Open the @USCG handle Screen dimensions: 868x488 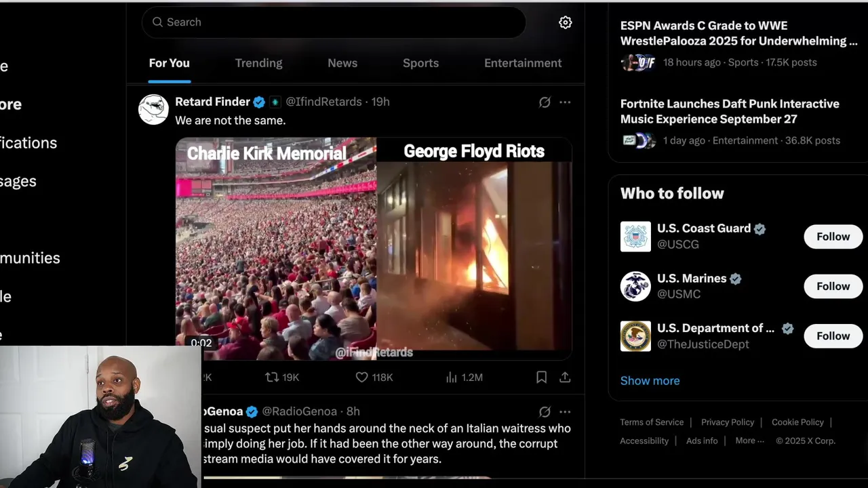pos(677,244)
